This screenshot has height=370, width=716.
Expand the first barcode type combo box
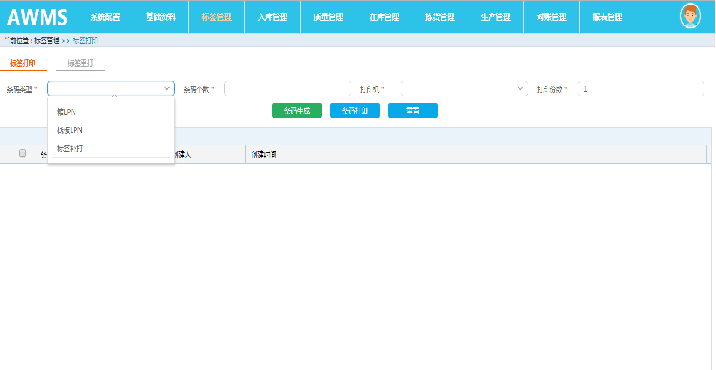(111, 89)
